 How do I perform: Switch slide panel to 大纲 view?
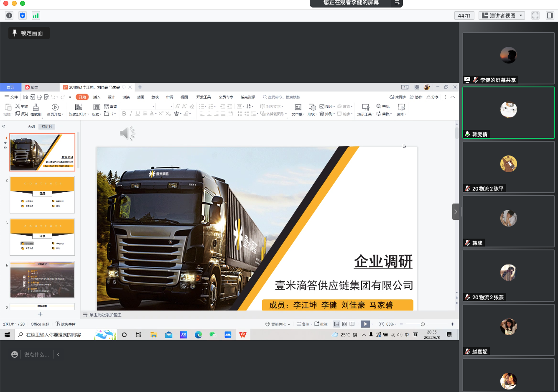(x=31, y=127)
